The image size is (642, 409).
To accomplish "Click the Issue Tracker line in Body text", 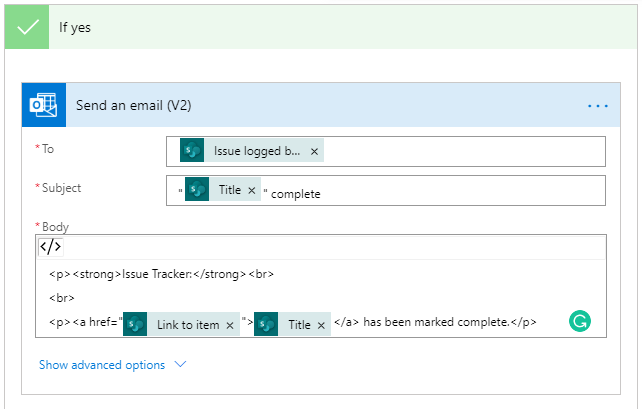I will pos(160,273).
